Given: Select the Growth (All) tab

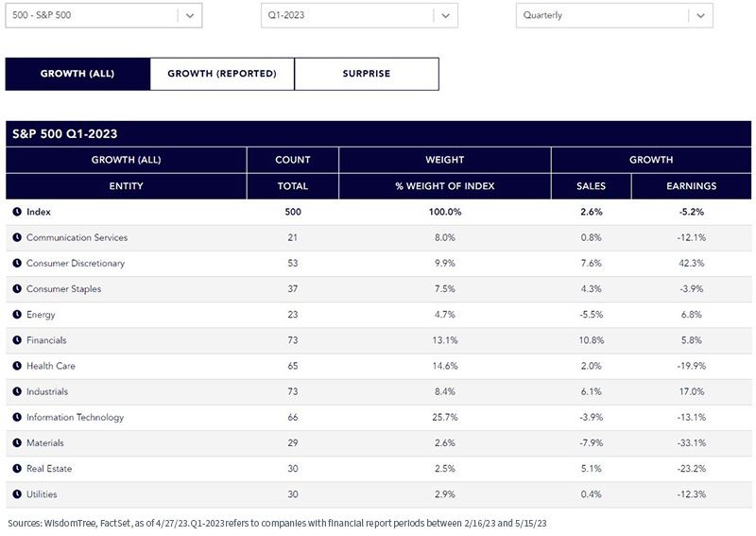Looking at the screenshot, I should [77, 74].
